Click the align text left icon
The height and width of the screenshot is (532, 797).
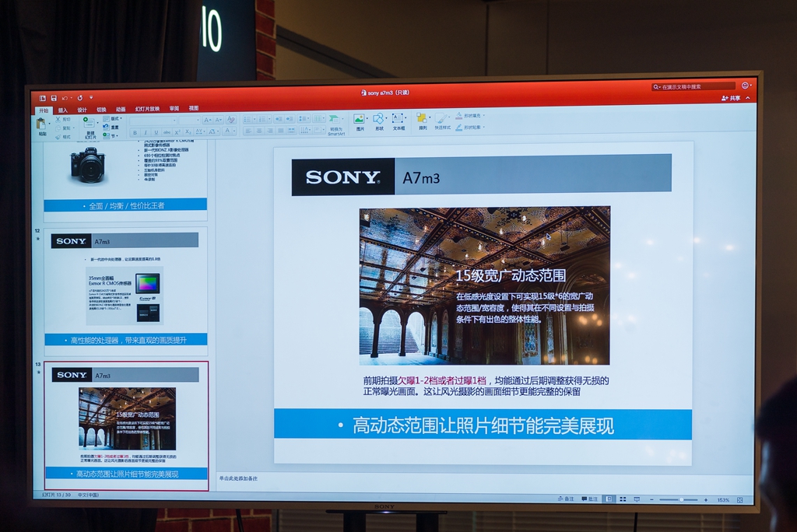(x=248, y=131)
